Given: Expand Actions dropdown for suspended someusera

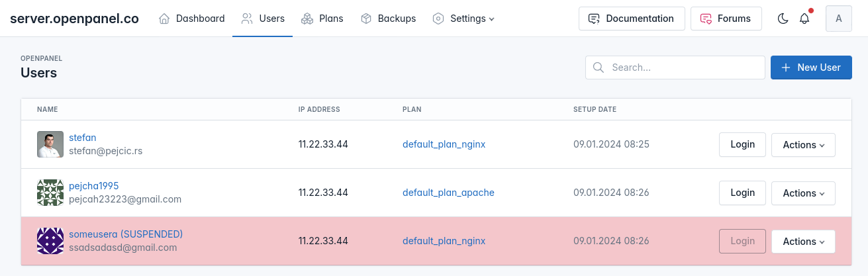Looking at the screenshot, I should click(803, 242).
